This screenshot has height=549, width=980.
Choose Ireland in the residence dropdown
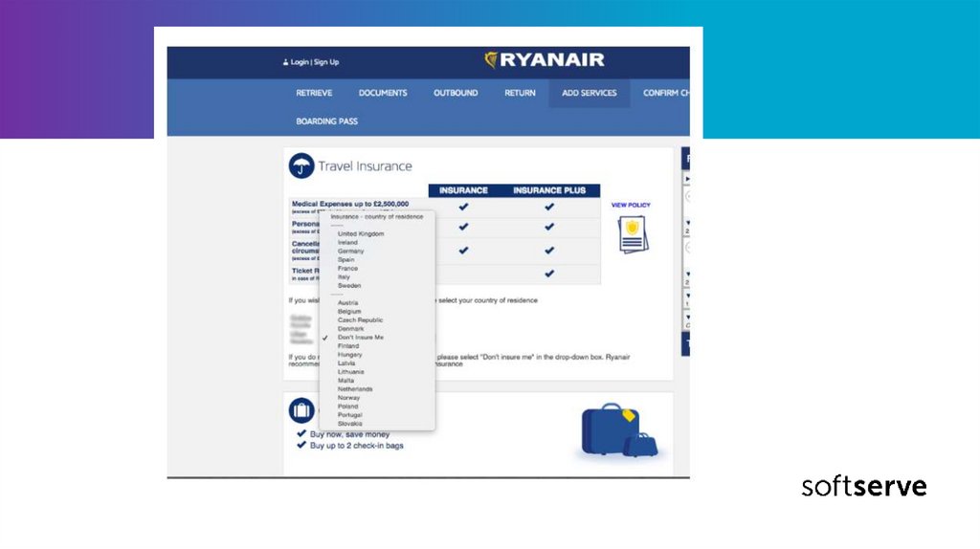[x=347, y=242]
